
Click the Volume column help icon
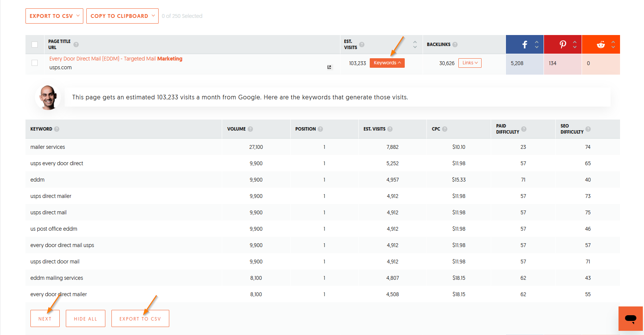(250, 129)
